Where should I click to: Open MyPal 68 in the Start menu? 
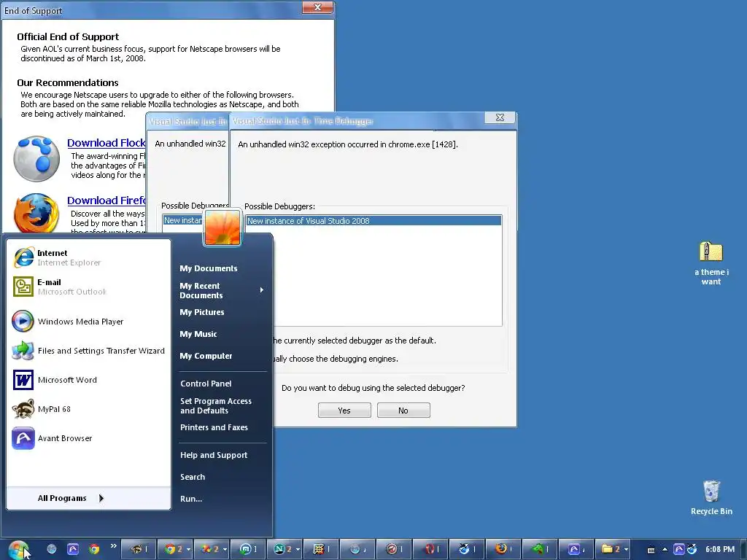(88, 409)
